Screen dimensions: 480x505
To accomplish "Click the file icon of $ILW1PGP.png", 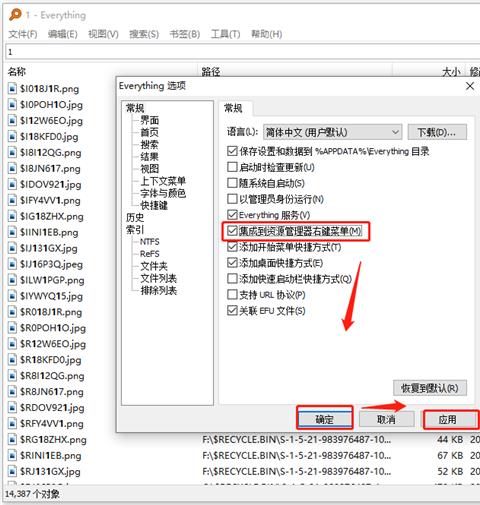I will [12, 280].
